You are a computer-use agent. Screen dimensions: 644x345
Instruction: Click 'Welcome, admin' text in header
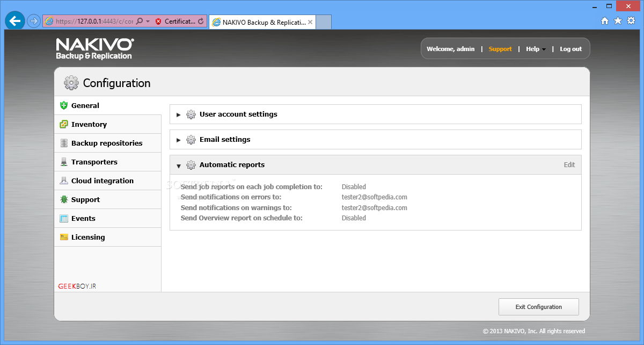[x=451, y=49]
